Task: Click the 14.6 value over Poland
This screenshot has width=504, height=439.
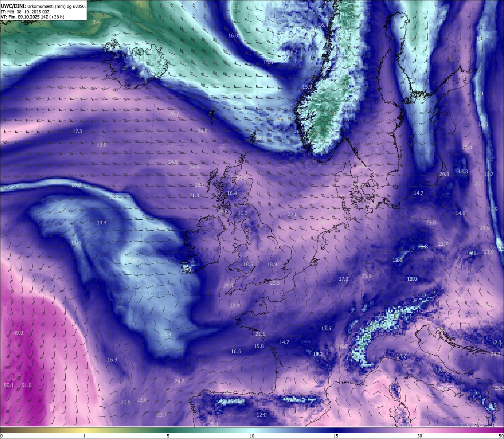Action: point(460,213)
